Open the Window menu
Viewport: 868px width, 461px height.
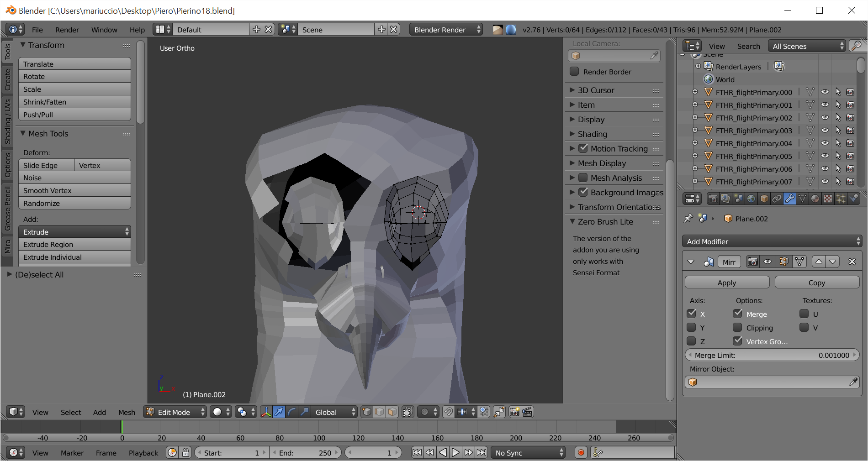104,30
